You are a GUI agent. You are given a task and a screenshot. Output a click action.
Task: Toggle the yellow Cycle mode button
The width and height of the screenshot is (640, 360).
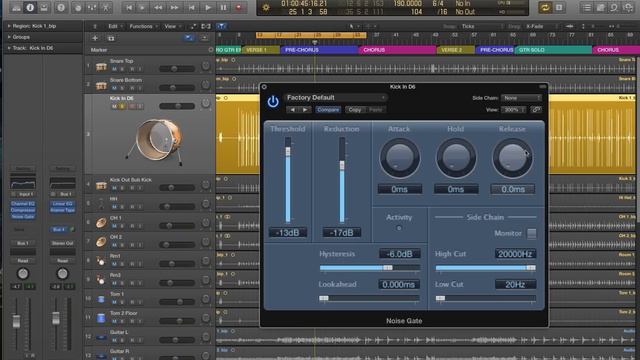point(544,7)
